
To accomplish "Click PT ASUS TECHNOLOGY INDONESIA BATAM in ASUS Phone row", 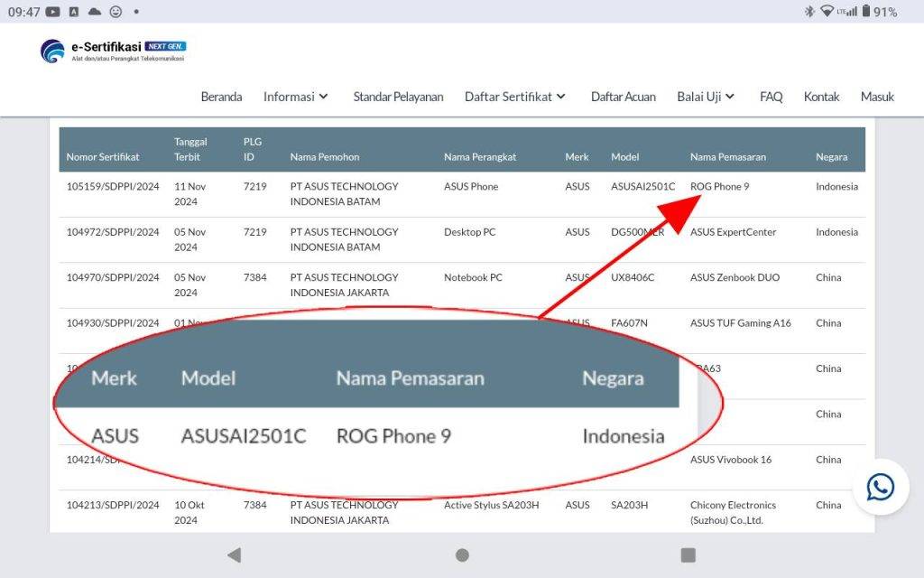I will pos(344,194).
